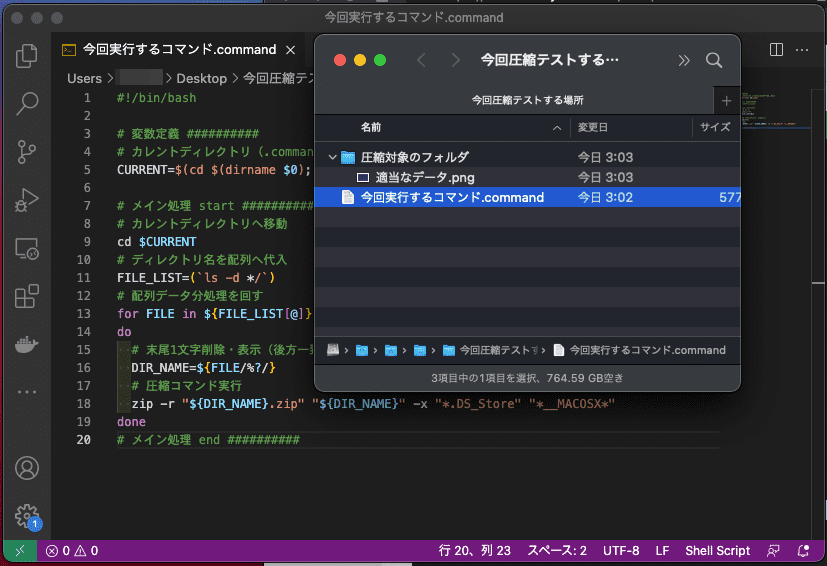Open the Search view in activity bar

pos(26,103)
